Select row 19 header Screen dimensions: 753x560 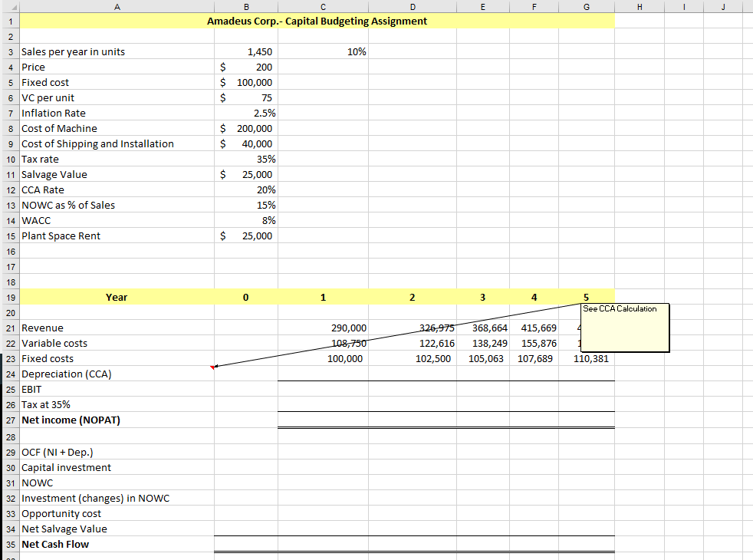point(10,297)
